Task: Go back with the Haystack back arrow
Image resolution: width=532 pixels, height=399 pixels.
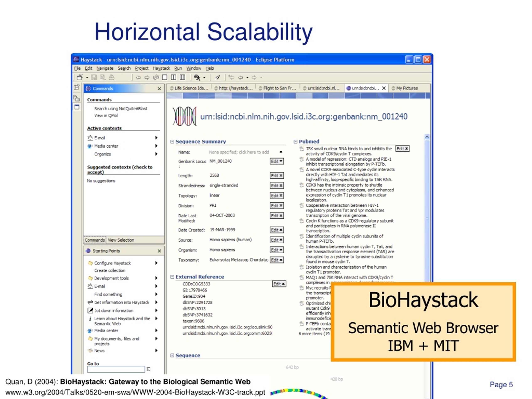Action: (138, 78)
